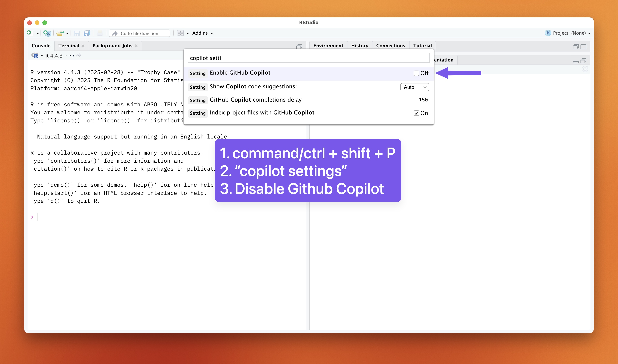Screen dimensions: 618x364
Task: Restore the lower right pane size
Action: [583, 61]
